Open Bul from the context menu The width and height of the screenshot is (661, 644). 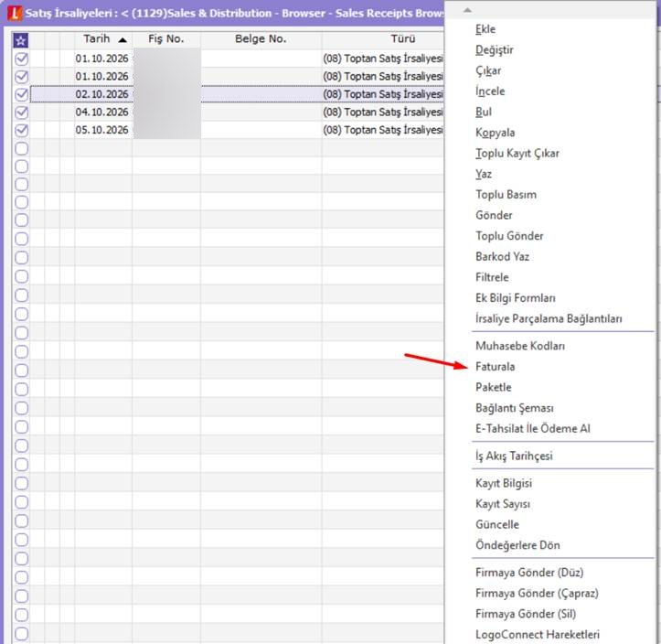pyautogui.click(x=483, y=112)
